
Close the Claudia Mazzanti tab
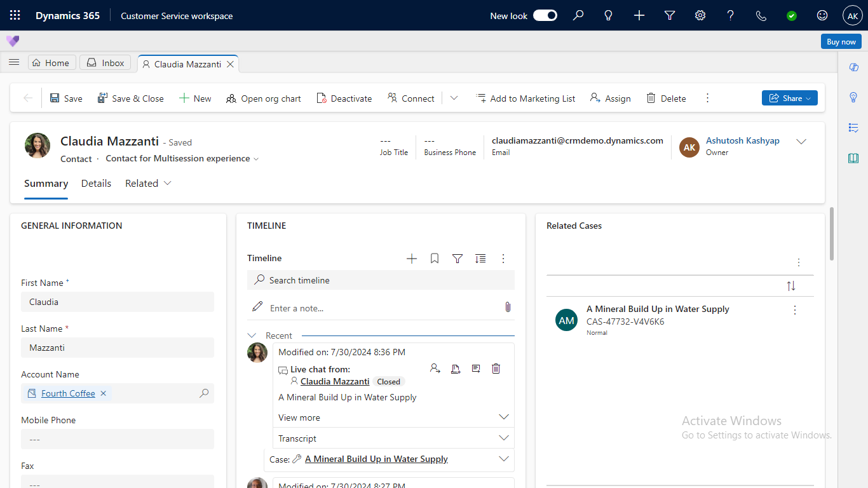[231, 64]
